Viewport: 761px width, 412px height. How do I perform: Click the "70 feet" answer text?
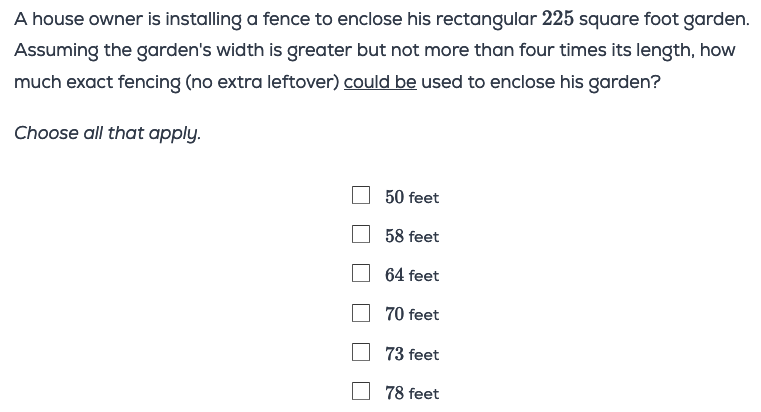[x=412, y=314]
